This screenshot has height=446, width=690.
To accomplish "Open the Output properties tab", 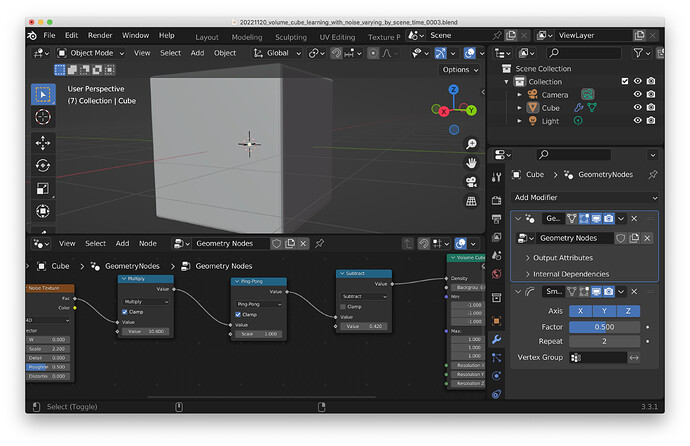I will click(496, 219).
